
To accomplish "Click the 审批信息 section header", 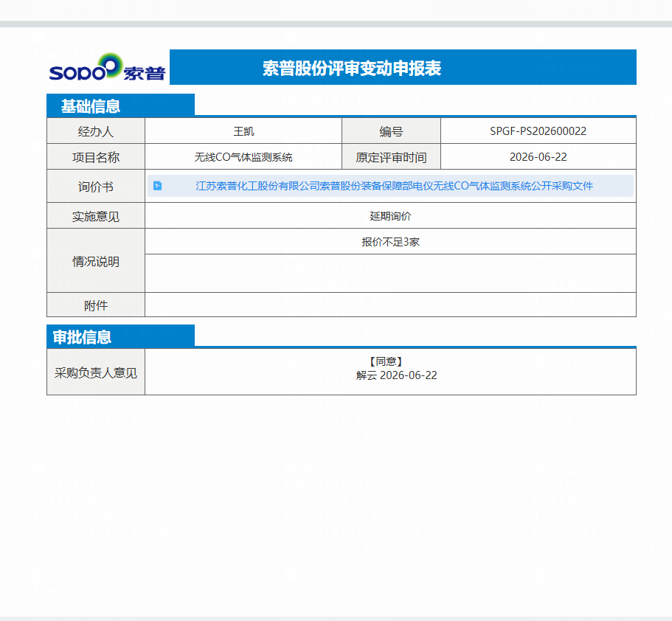I will click(x=120, y=336).
